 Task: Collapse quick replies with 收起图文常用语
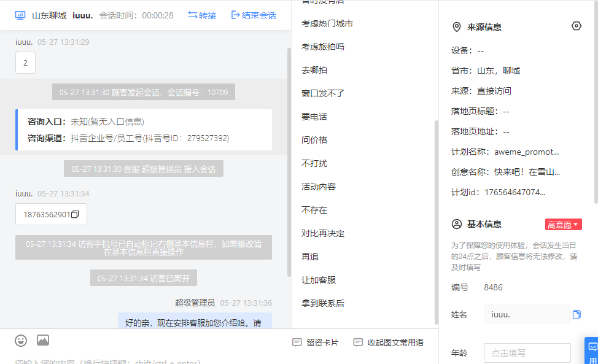point(388,343)
